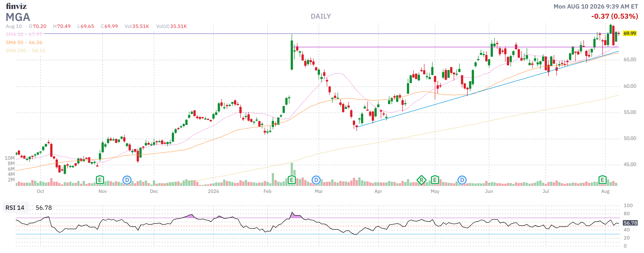Click the 50.00 price axis label
The image size is (644, 253).
coord(630,138)
